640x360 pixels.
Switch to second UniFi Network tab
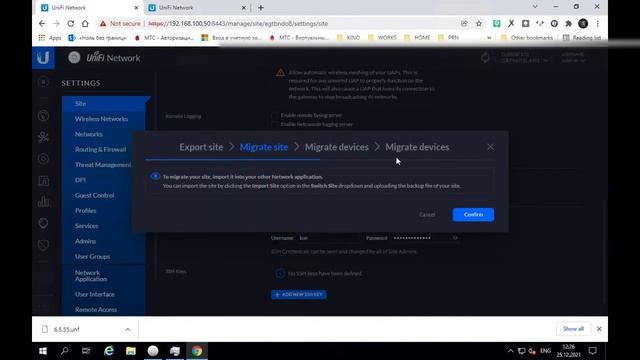[198, 8]
